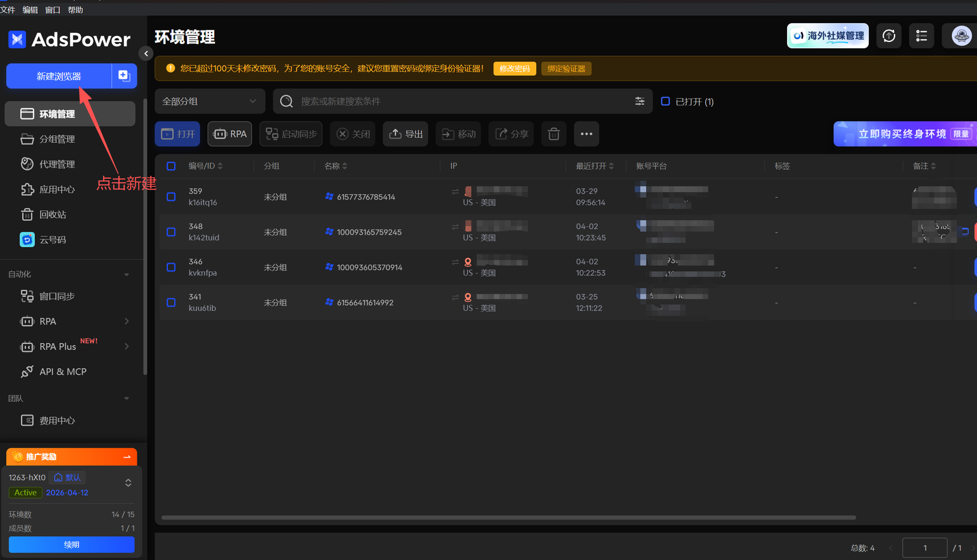Toggle the select-all checkbox in table header

point(171,166)
